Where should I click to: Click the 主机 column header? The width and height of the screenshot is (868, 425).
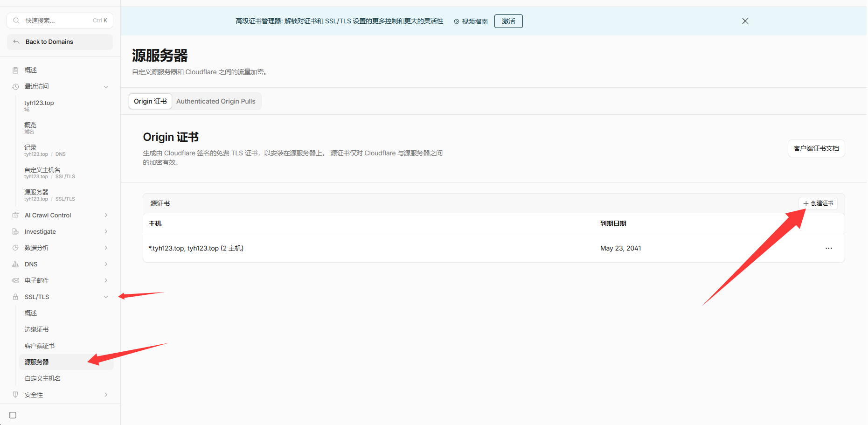(155, 223)
